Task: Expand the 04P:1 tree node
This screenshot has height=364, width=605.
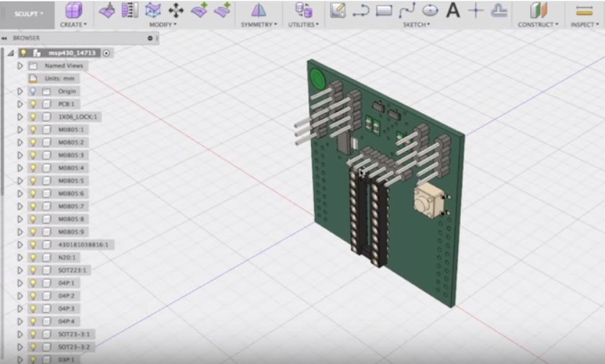Action: [20, 283]
